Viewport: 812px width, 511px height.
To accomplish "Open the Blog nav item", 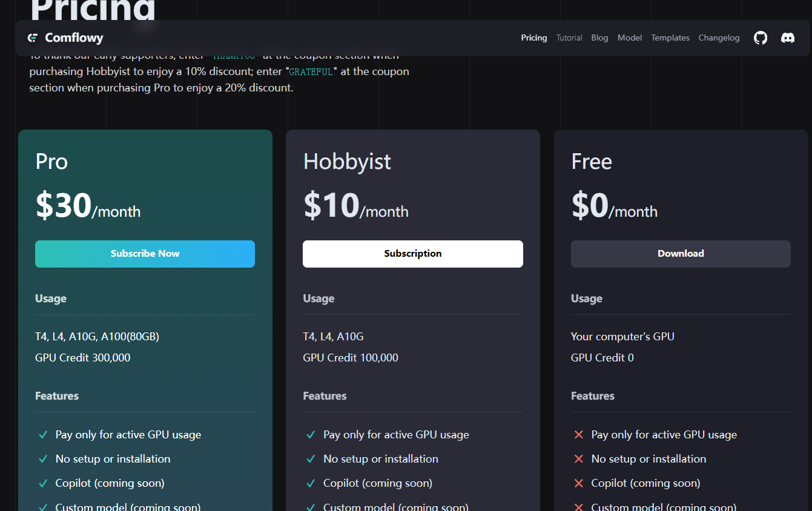I will tap(599, 38).
